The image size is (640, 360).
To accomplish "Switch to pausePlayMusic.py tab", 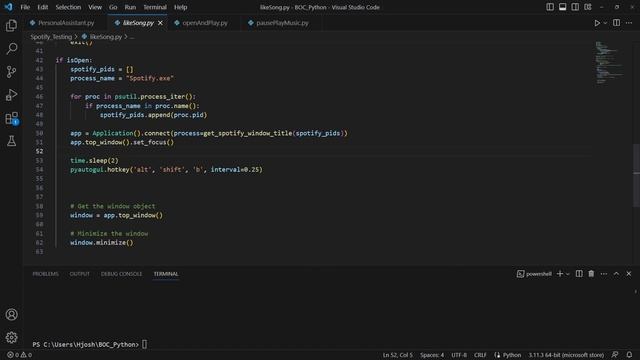I will [282, 23].
